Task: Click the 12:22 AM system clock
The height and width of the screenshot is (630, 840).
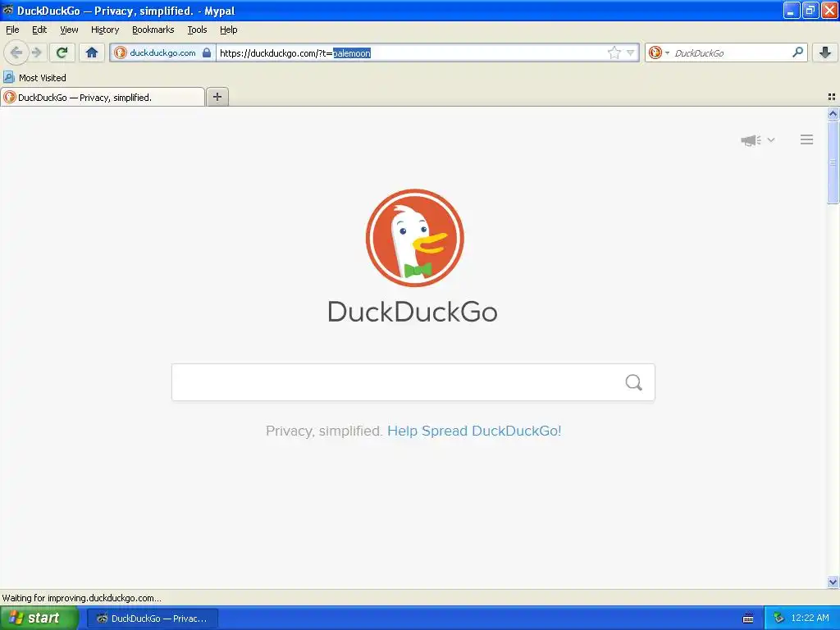Action: (x=810, y=619)
